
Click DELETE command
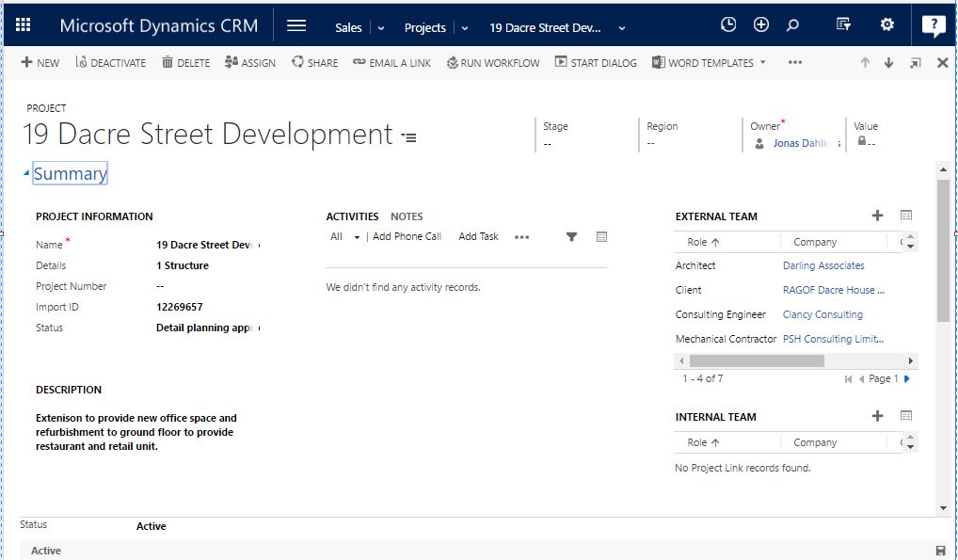[x=185, y=62]
